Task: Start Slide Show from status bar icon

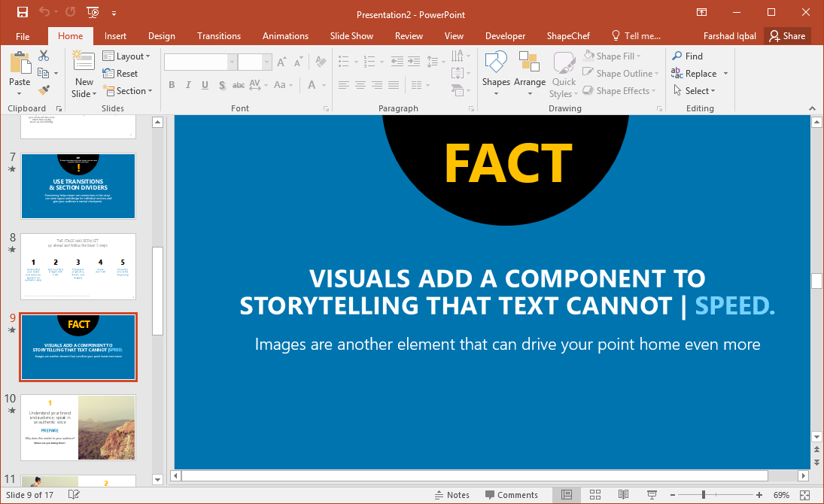Action: tap(651, 495)
